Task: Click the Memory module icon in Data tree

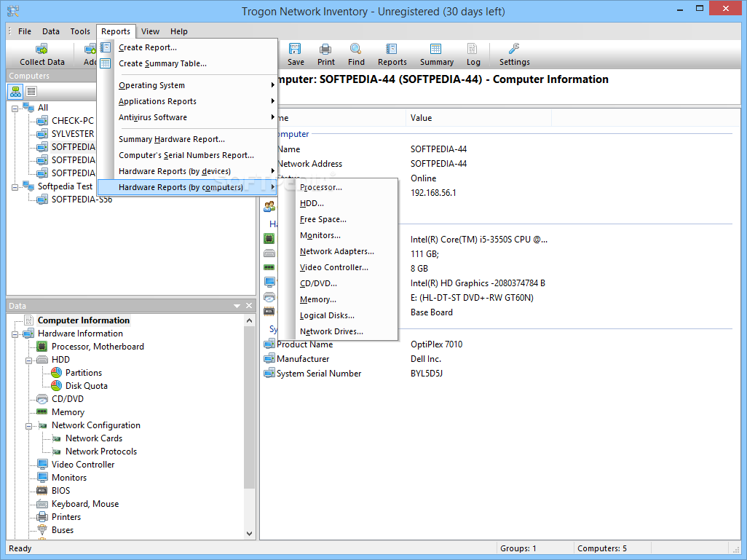Action: pyautogui.click(x=42, y=411)
